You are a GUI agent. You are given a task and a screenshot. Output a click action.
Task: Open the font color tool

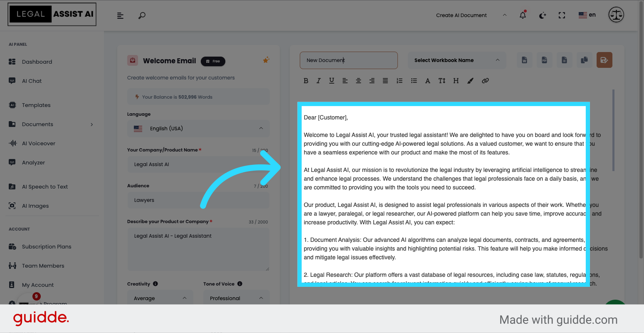click(x=428, y=81)
